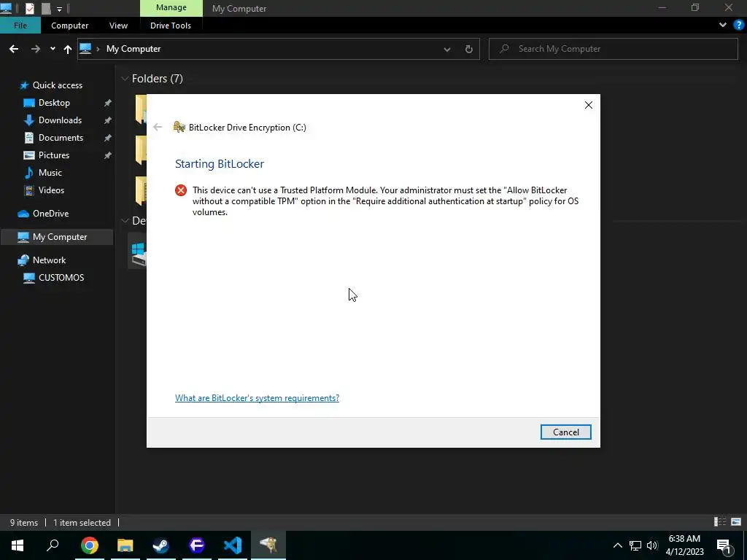Open the Windows Start menu
This screenshot has height=560, width=747.
(x=18, y=545)
